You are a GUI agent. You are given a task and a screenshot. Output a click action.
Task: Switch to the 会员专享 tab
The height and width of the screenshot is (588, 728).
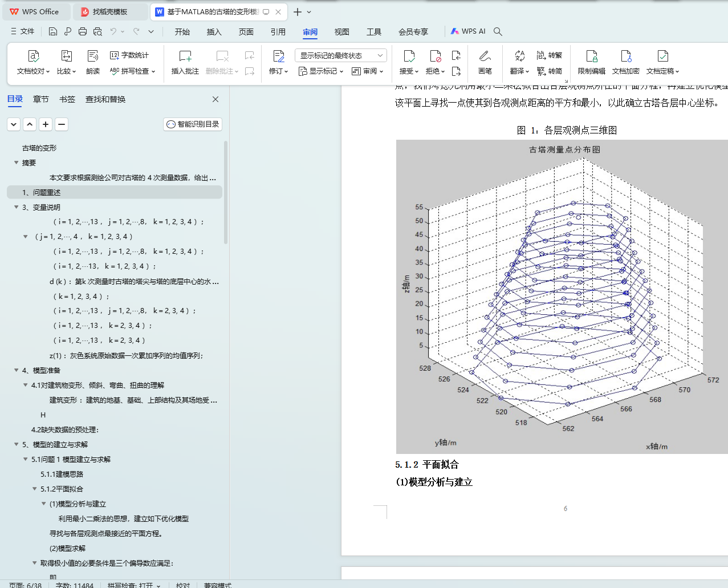[x=413, y=32]
